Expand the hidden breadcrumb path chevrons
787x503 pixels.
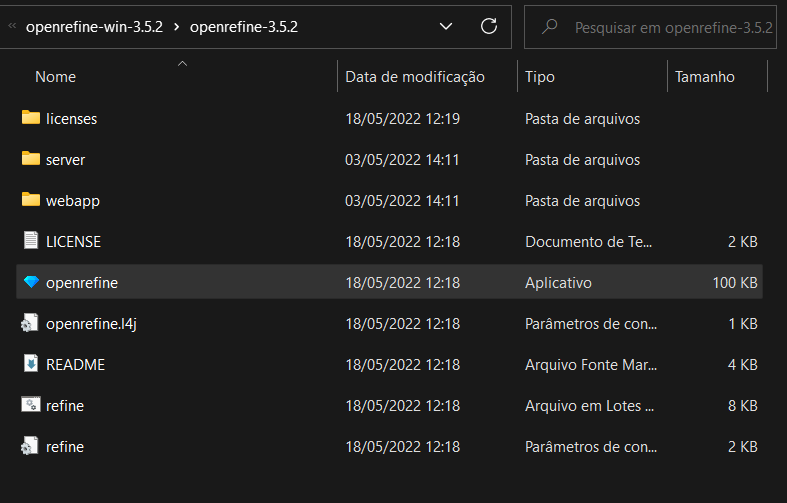(12, 27)
